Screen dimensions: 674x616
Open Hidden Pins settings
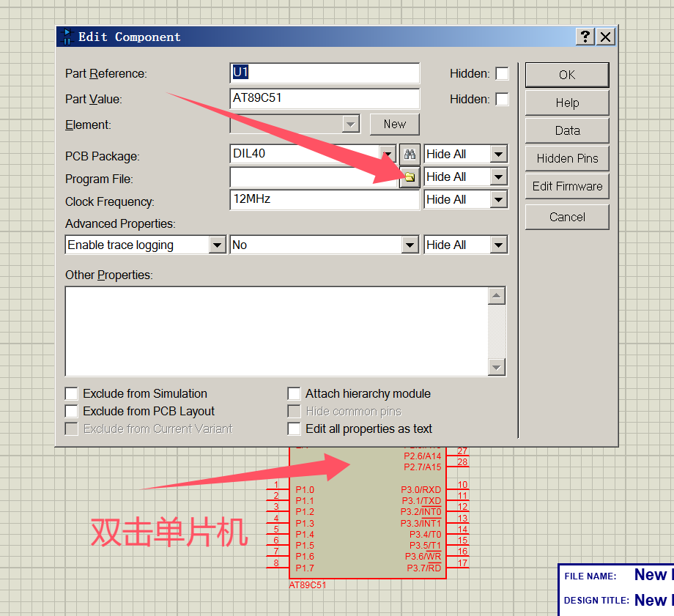point(567,158)
